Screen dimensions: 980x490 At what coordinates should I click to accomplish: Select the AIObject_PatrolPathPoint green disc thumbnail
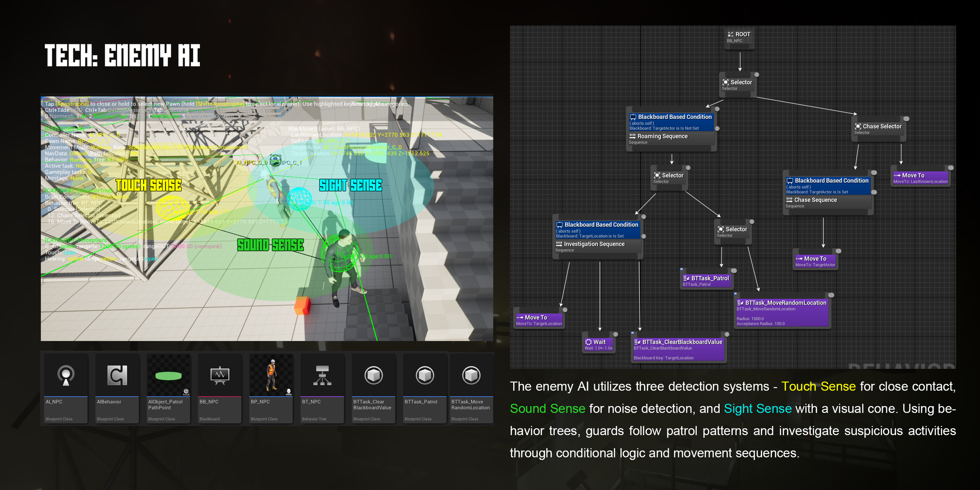[x=168, y=376]
